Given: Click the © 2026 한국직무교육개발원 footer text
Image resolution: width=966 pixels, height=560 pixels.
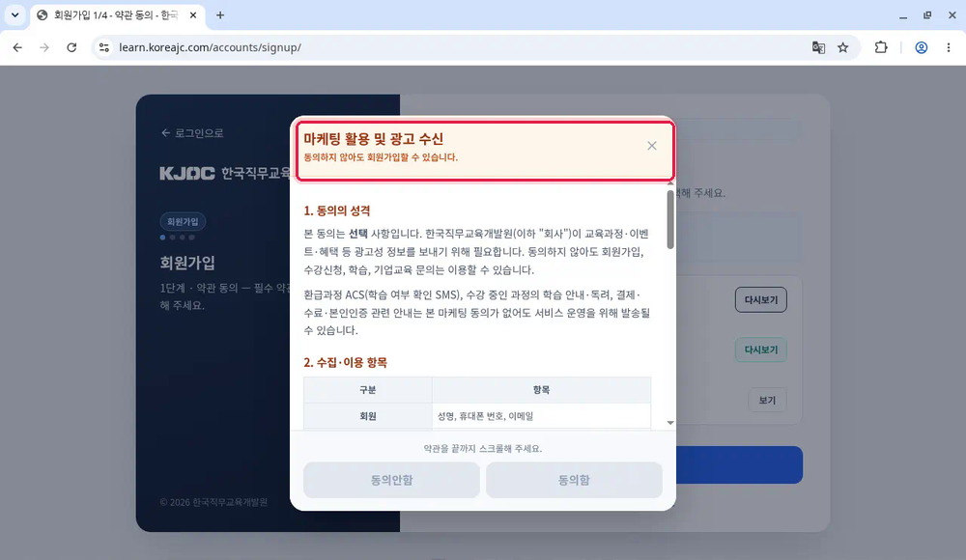Looking at the screenshot, I should [x=213, y=502].
